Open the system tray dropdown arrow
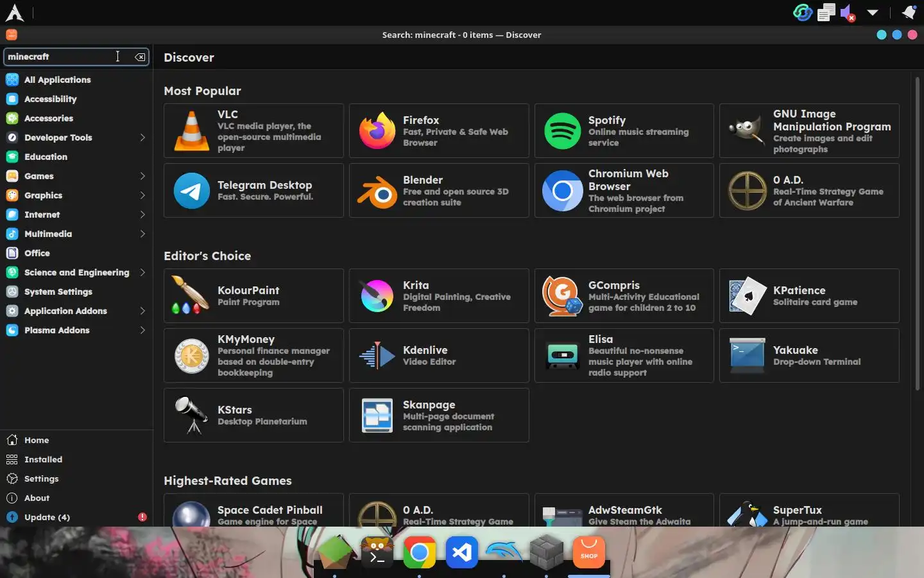Screen dimensions: 924x578 point(873,12)
